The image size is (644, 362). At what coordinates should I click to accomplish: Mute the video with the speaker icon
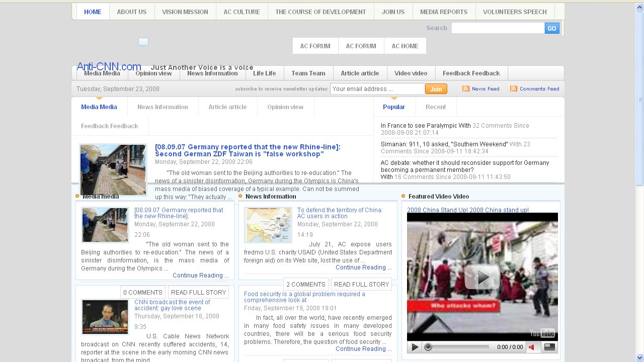pyautogui.click(x=532, y=347)
